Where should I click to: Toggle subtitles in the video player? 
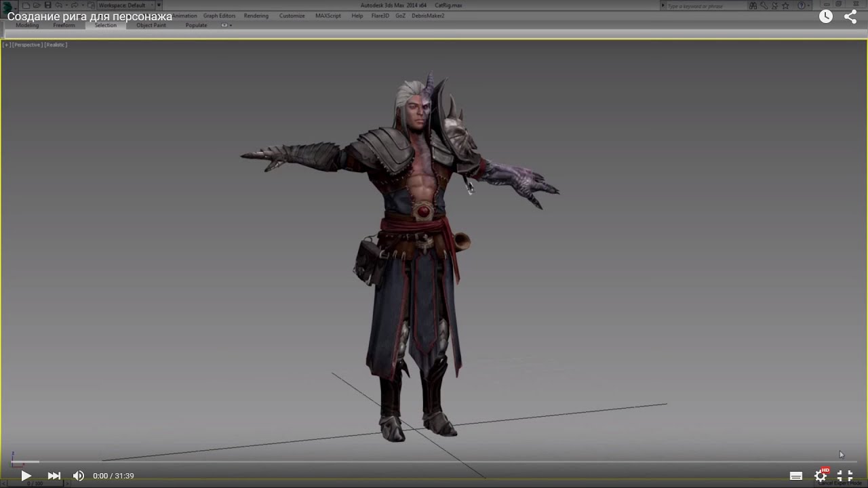tap(796, 476)
